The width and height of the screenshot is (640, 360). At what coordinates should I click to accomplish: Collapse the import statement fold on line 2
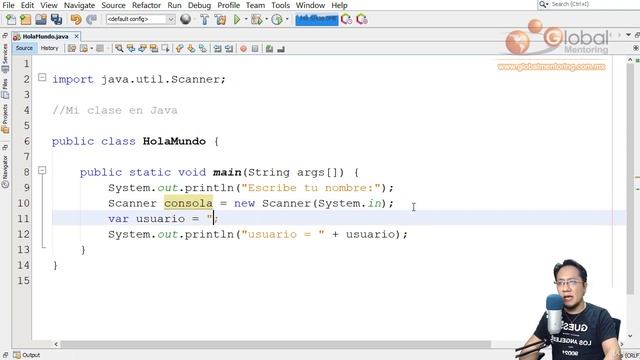tap(42, 77)
